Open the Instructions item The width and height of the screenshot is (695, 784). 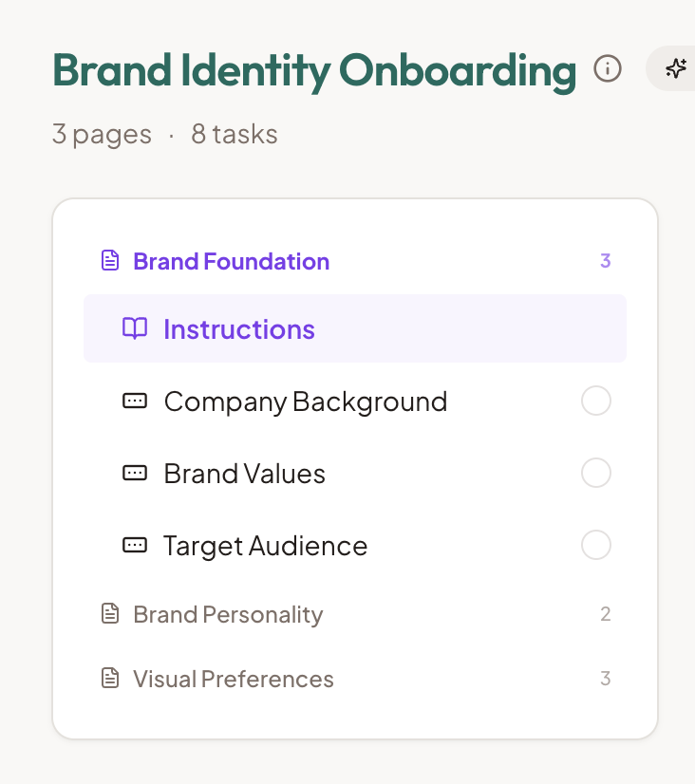[239, 329]
